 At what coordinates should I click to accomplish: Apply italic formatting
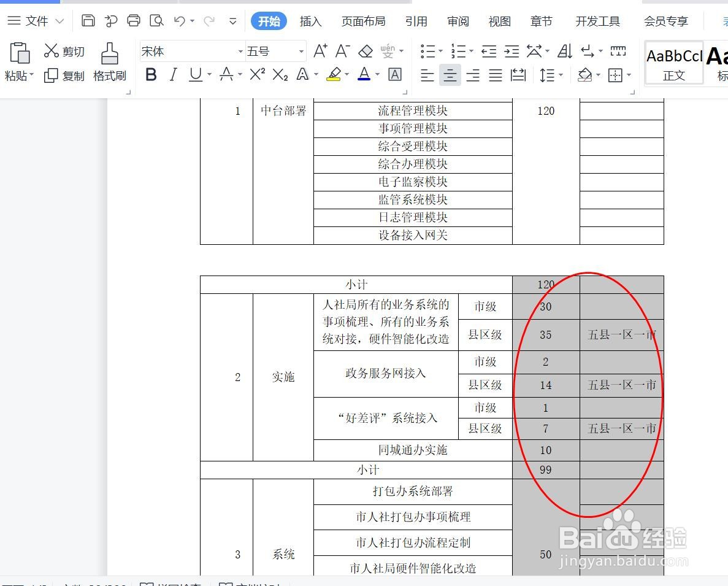coord(172,75)
